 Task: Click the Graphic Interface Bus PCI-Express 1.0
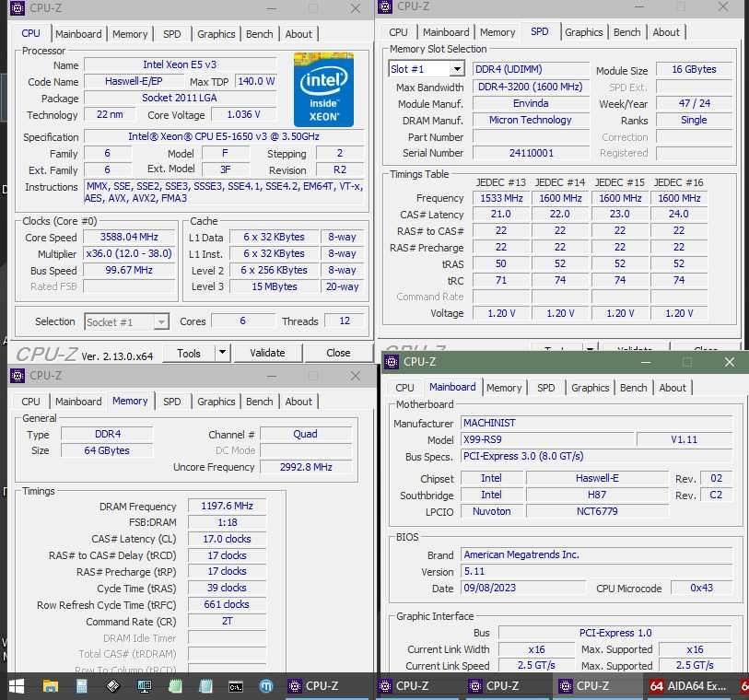[x=615, y=633]
